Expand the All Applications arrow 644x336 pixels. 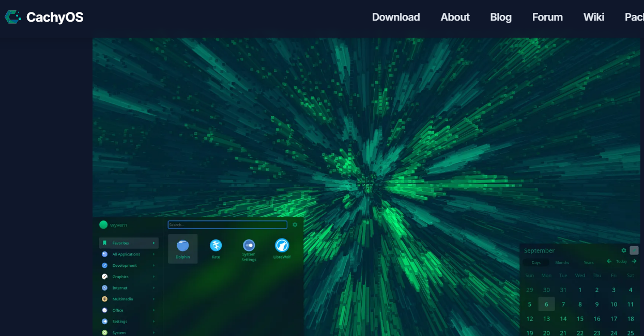tap(154, 254)
